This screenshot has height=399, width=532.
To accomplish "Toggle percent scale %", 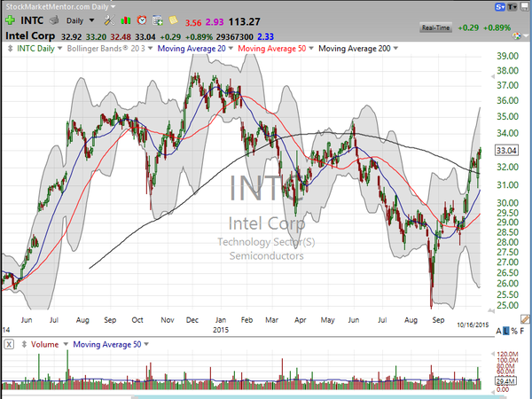I will coord(514,331).
